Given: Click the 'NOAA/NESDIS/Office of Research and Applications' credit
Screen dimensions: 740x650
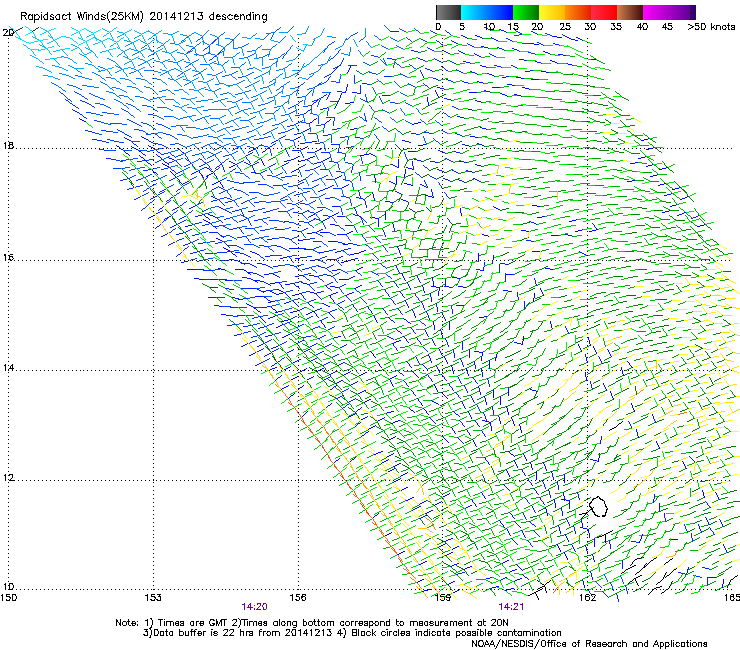Looking at the screenshot, I should [x=589, y=644].
